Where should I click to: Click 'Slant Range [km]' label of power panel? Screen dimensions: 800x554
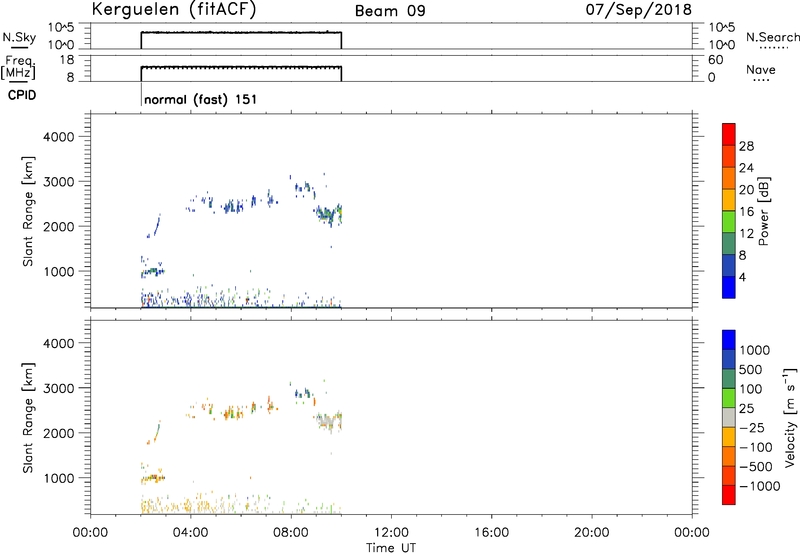28,211
